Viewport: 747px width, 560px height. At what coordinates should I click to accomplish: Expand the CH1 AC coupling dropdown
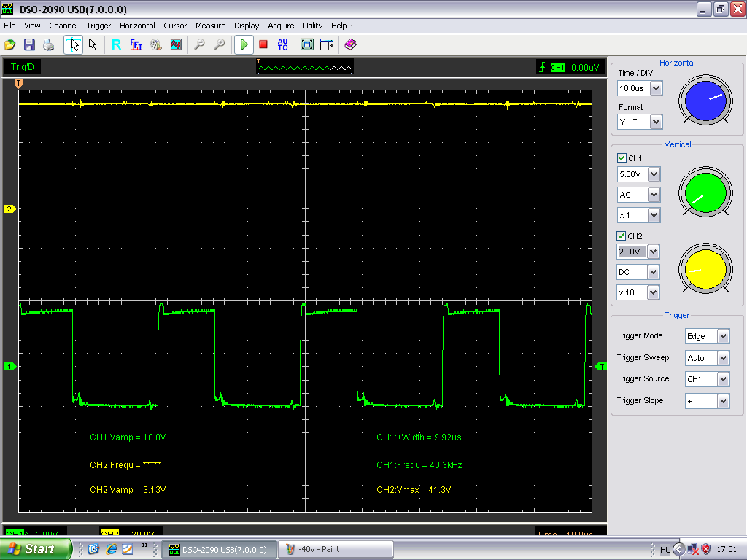[x=654, y=195]
